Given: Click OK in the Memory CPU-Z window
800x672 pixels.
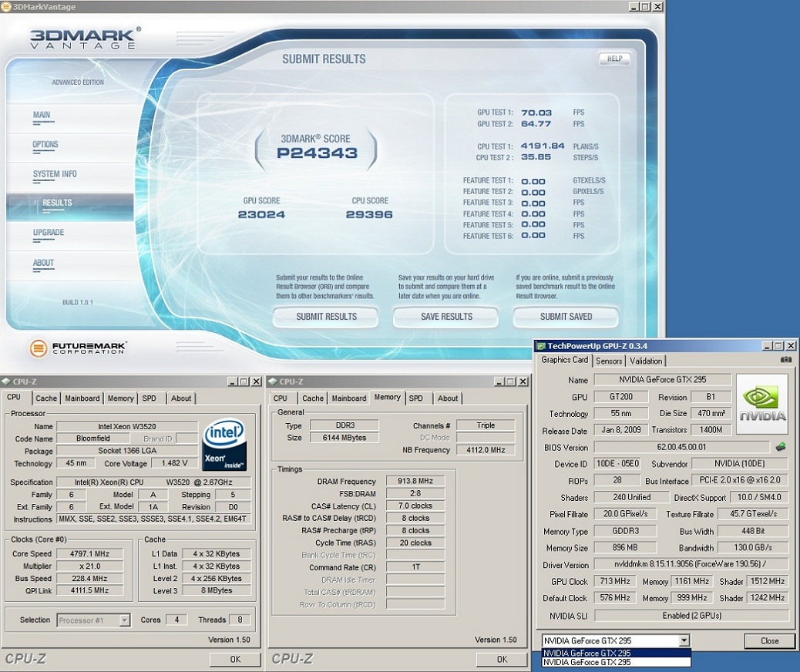Looking at the screenshot, I should (502, 659).
